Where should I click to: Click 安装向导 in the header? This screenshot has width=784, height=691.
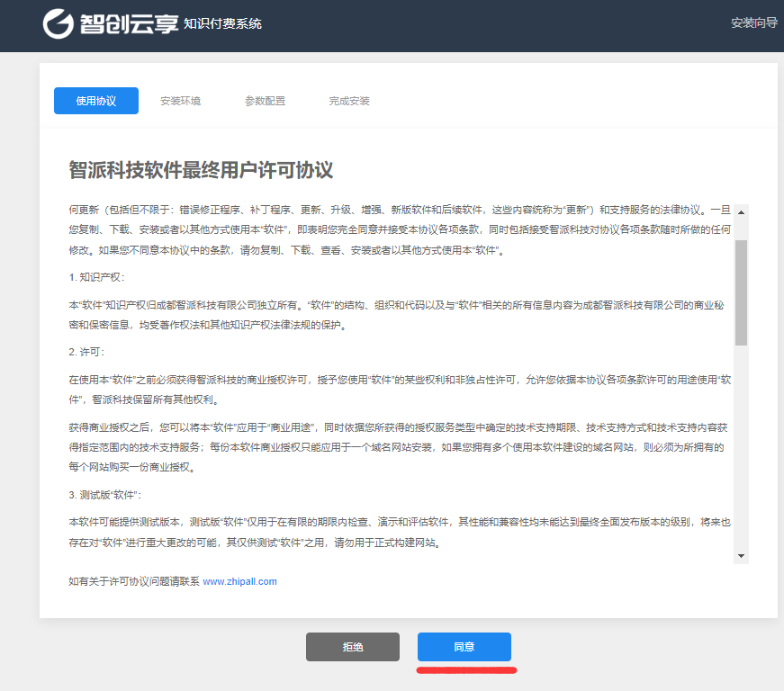(x=754, y=23)
